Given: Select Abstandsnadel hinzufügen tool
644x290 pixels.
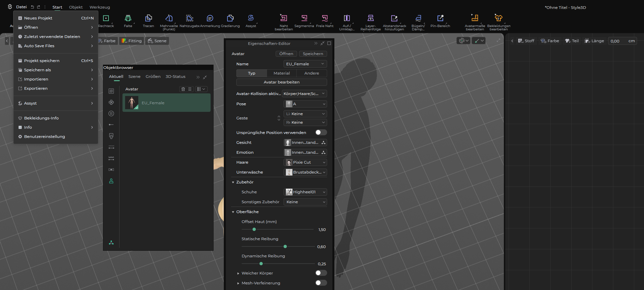Looking at the screenshot, I should click(x=394, y=22).
